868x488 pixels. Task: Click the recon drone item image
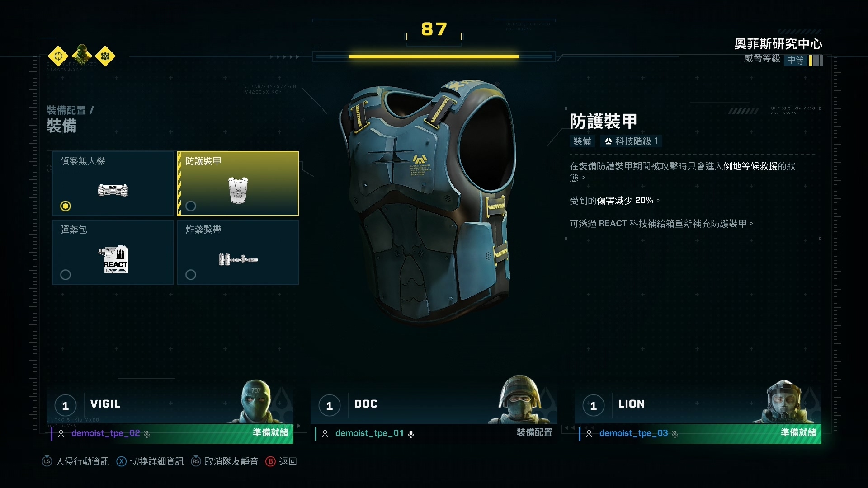pyautogui.click(x=113, y=190)
